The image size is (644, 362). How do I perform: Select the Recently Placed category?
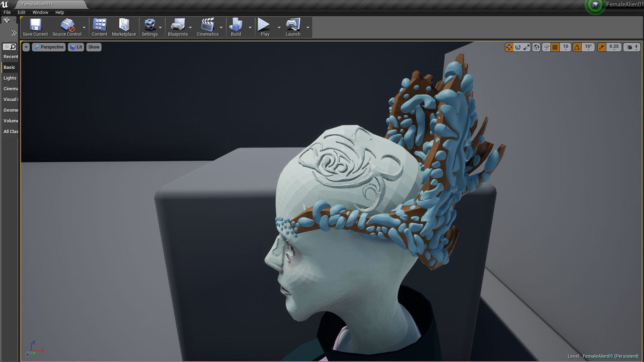[10, 57]
